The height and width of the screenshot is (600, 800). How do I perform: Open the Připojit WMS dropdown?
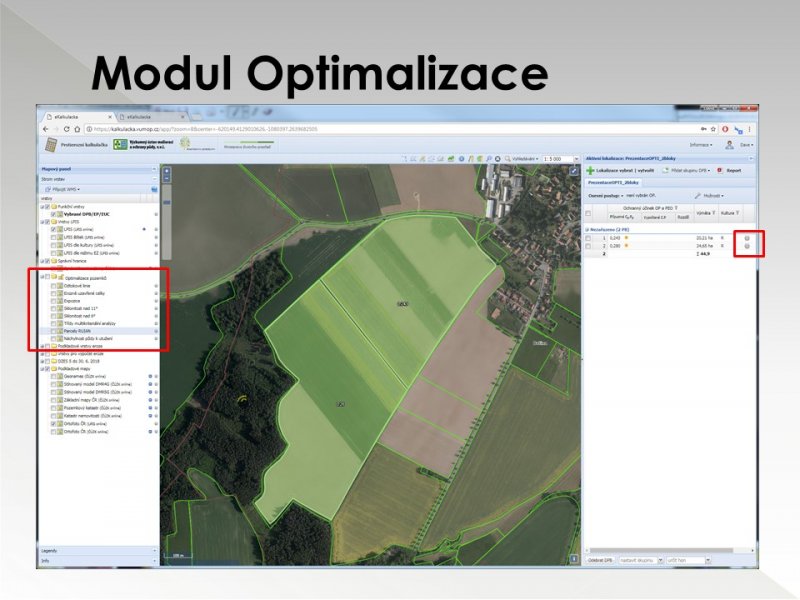click(x=65, y=188)
